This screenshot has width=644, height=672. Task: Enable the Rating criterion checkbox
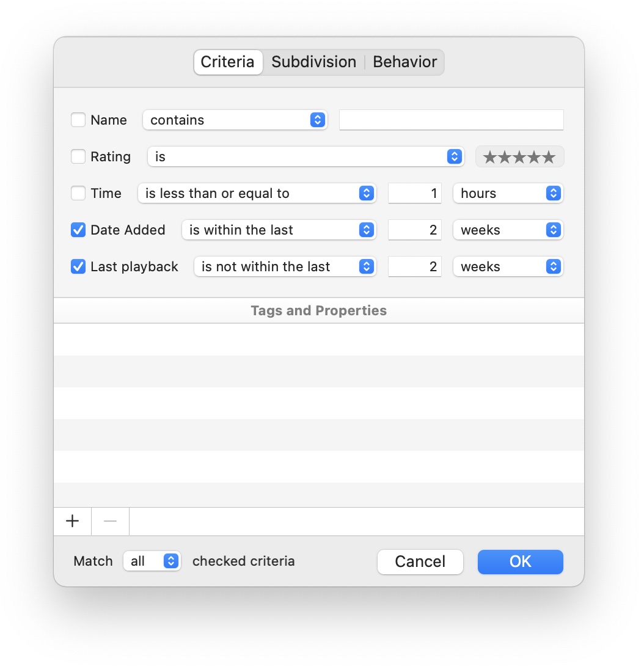(78, 156)
